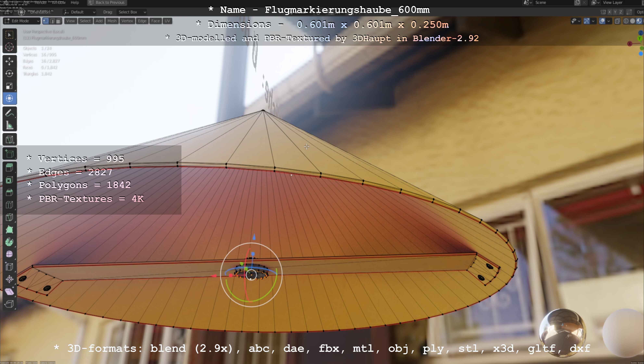Open the Select menu
Image resolution: width=644 pixels, height=364 pixels.
[85, 21]
